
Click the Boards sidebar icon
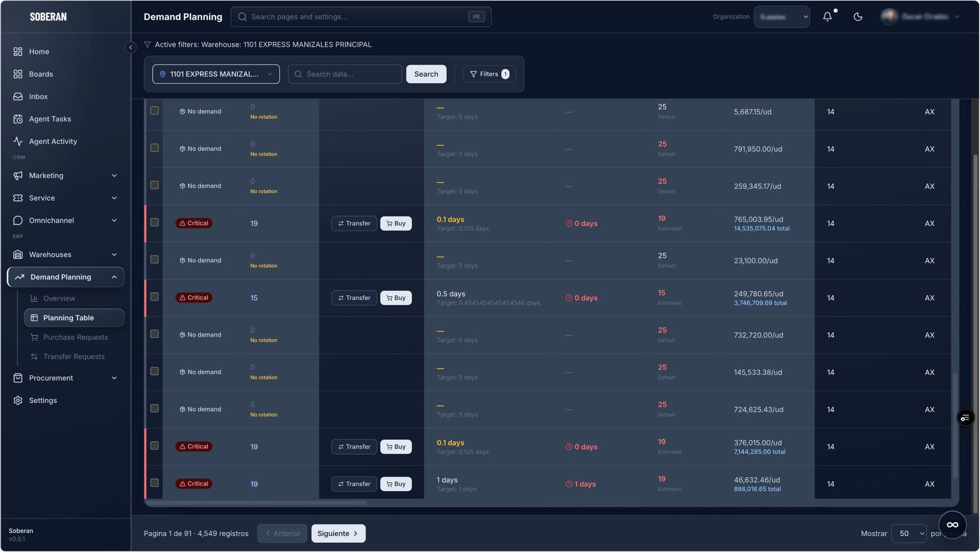18,74
